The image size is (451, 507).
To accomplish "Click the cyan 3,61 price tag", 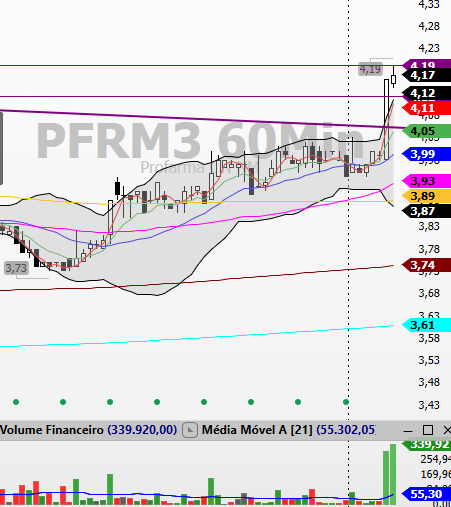I will (427, 325).
